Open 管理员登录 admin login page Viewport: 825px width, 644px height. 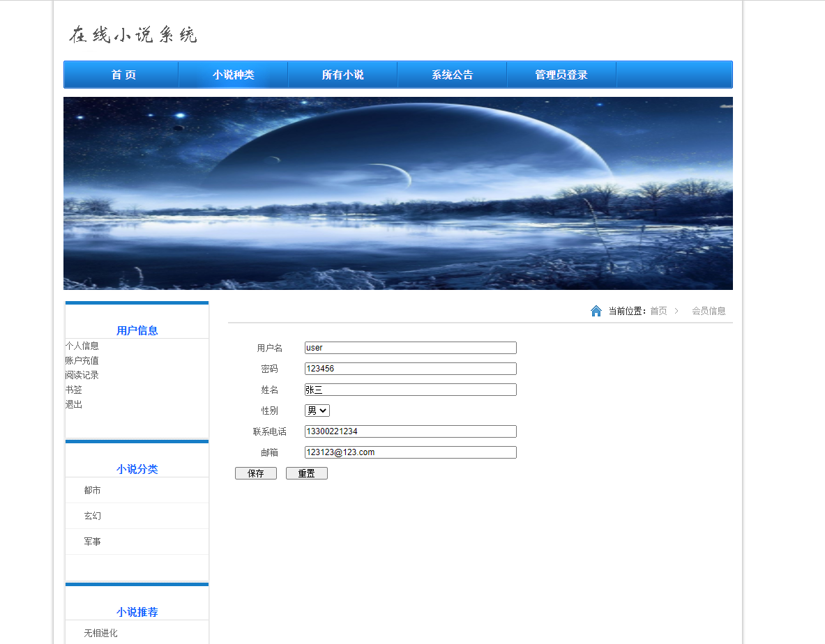tap(561, 73)
